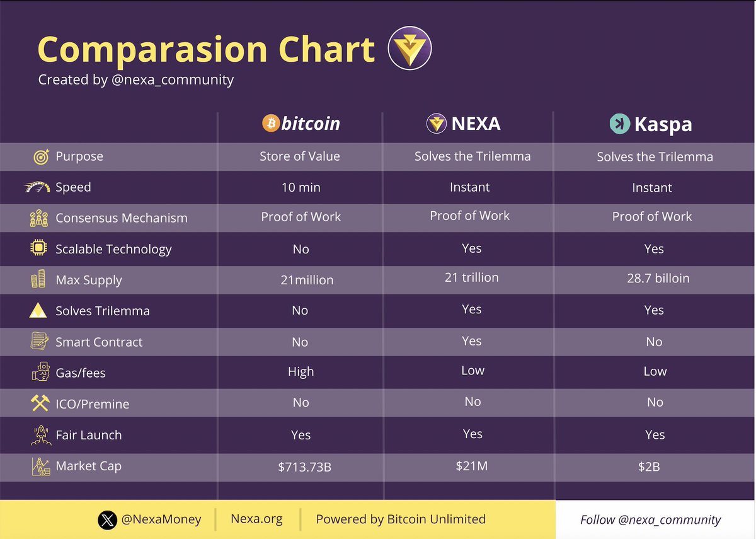756x539 pixels.
Task: Click the document icon beside Smart Contract
Action: (x=40, y=342)
